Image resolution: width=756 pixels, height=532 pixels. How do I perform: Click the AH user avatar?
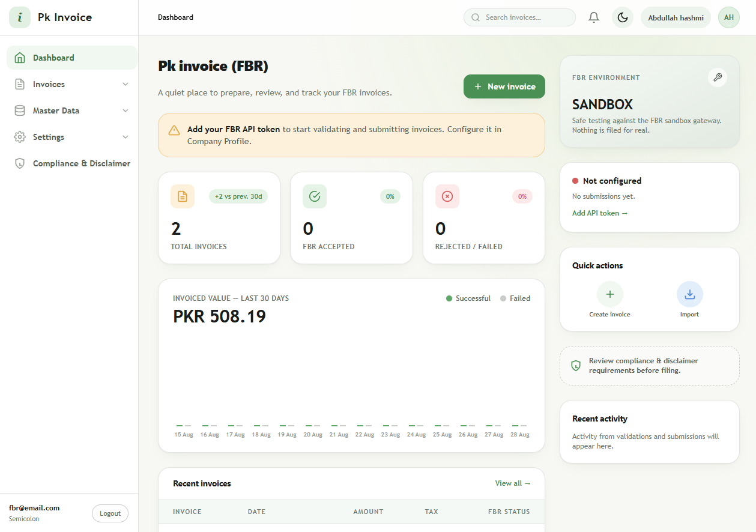pos(729,17)
